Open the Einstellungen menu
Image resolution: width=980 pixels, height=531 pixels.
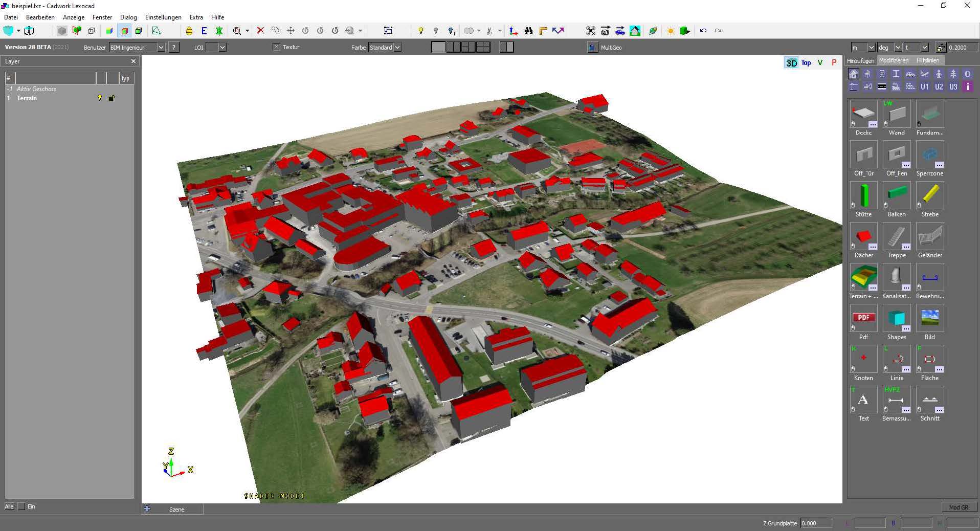coord(163,17)
